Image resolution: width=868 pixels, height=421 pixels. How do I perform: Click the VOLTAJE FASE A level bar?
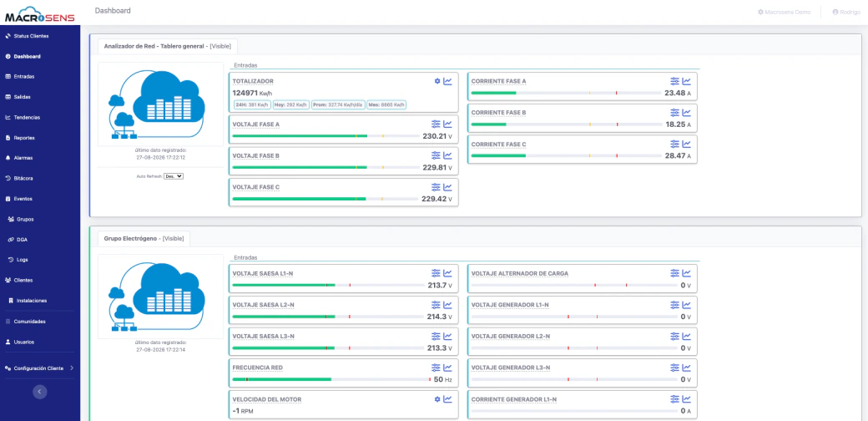pyautogui.click(x=325, y=135)
